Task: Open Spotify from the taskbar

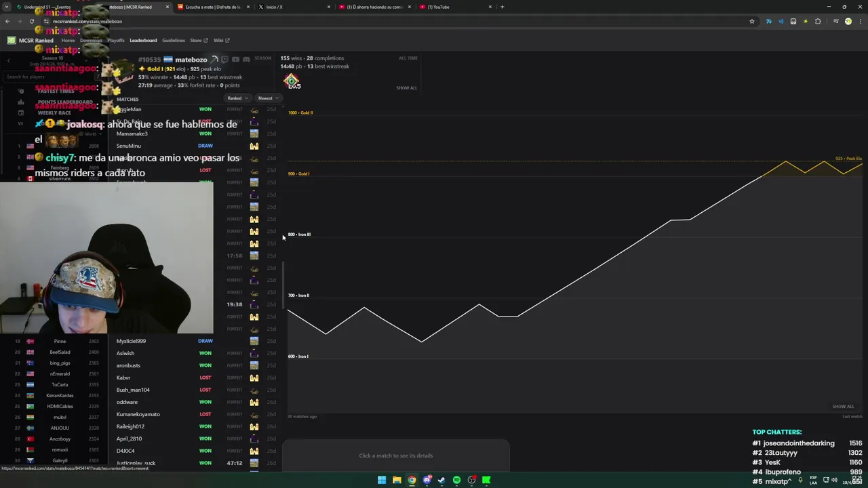Action: tap(456, 480)
